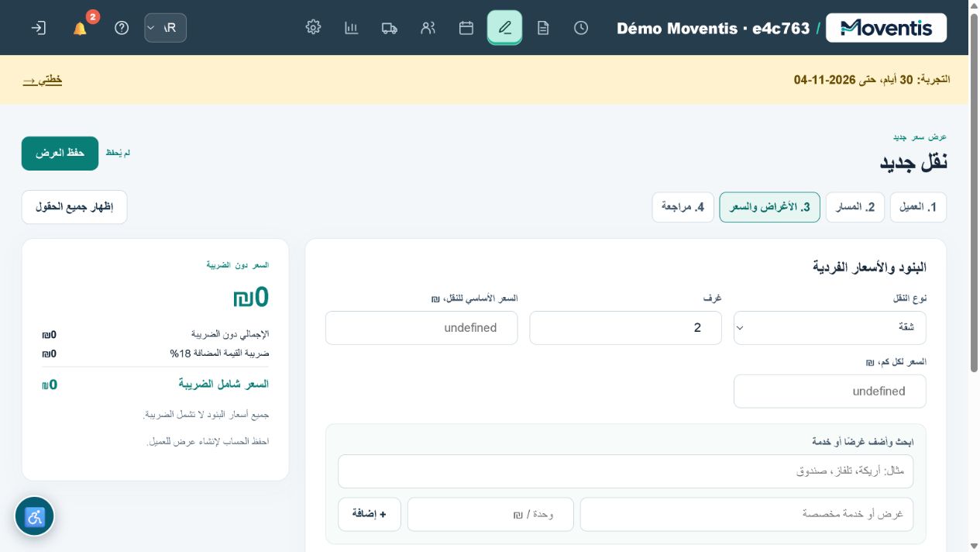Click the وحدة / ₪ unit price field
Screen dimensions: 980x552
click(x=490, y=515)
